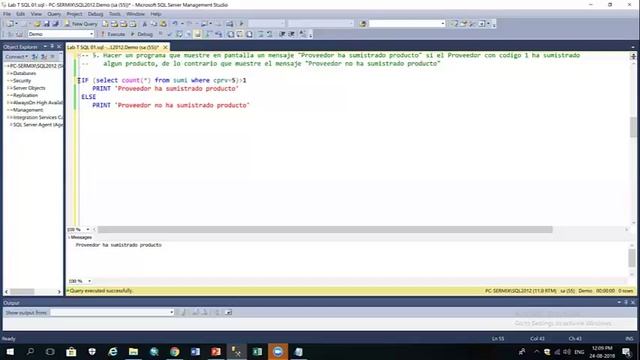Click inside the find text box
The height and width of the screenshot is (360, 640).
pos(404,24)
